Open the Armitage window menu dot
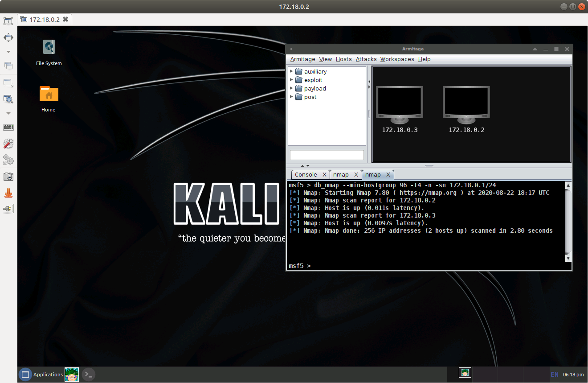 (x=291, y=49)
